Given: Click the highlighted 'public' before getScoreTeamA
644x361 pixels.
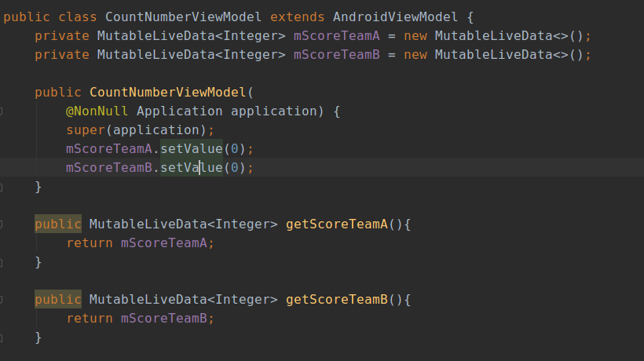Looking at the screenshot, I should 58,224.
